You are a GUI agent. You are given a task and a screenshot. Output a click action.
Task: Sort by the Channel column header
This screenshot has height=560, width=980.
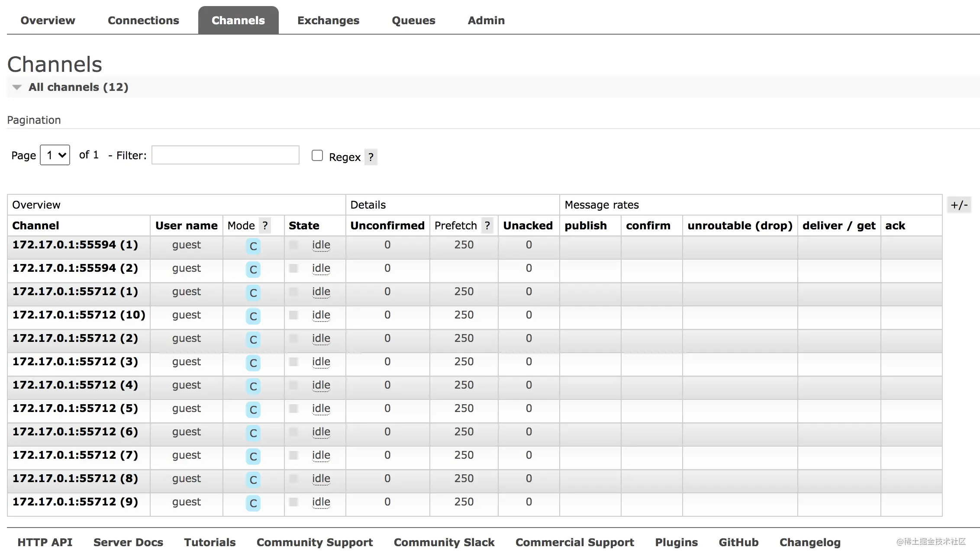[35, 225]
